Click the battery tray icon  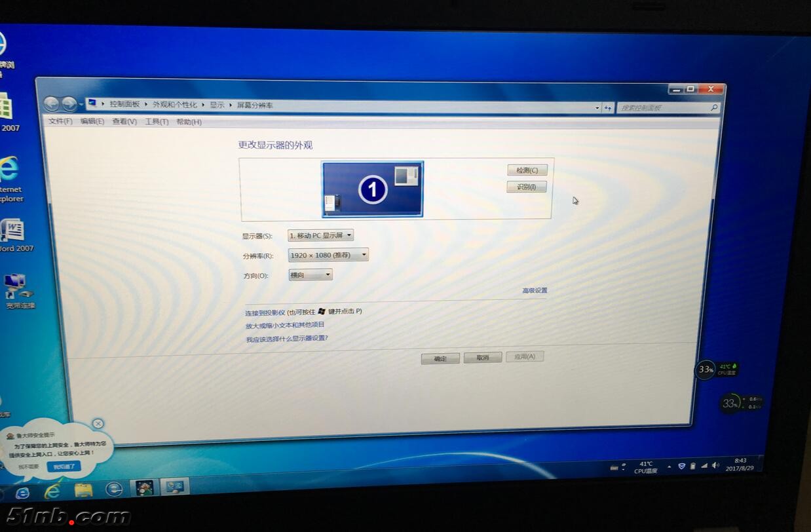(x=693, y=466)
